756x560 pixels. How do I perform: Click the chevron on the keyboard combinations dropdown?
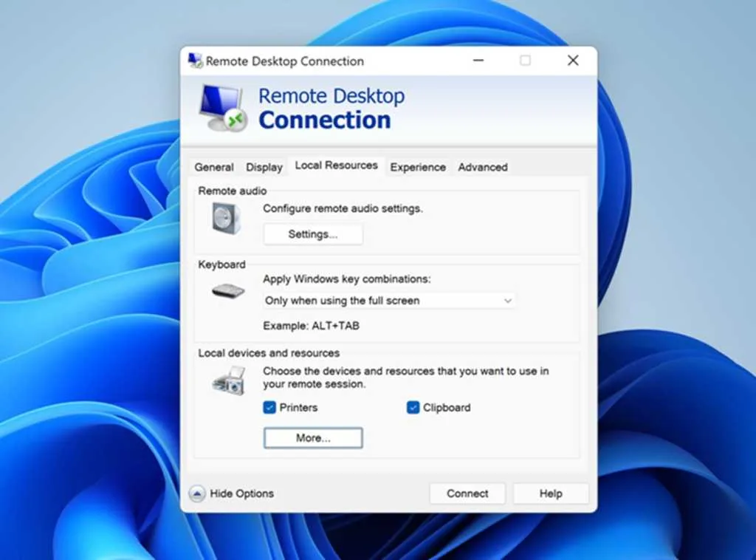[507, 301]
